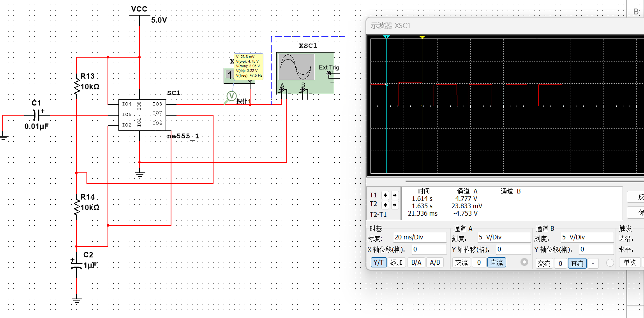Click channel A difference -4.753 V

click(x=466, y=214)
